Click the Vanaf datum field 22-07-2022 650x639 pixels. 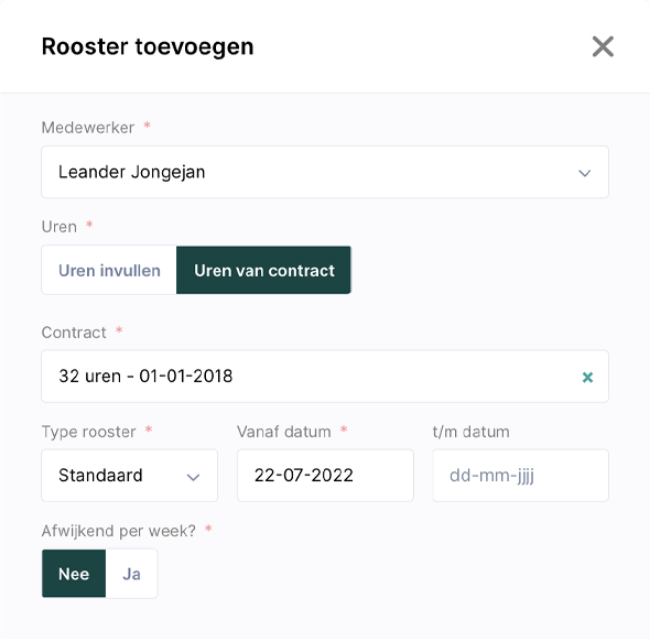click(x=324, y=475)
